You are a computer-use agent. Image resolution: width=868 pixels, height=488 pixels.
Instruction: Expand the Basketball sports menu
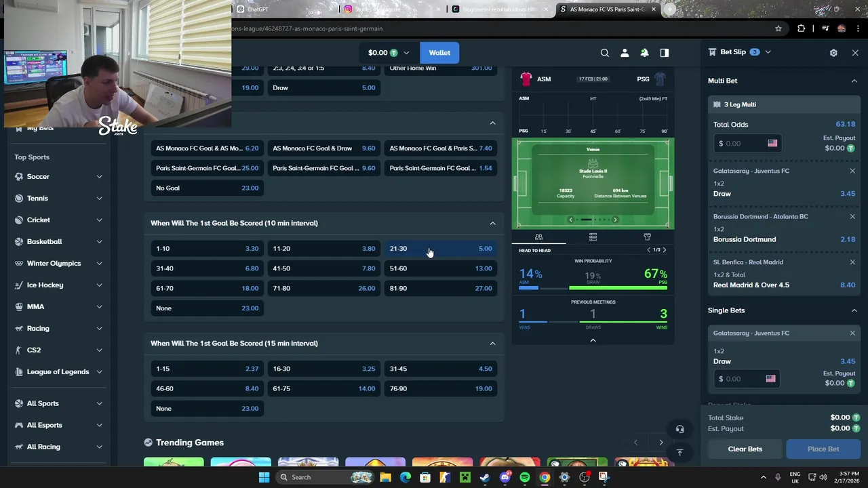99,241
